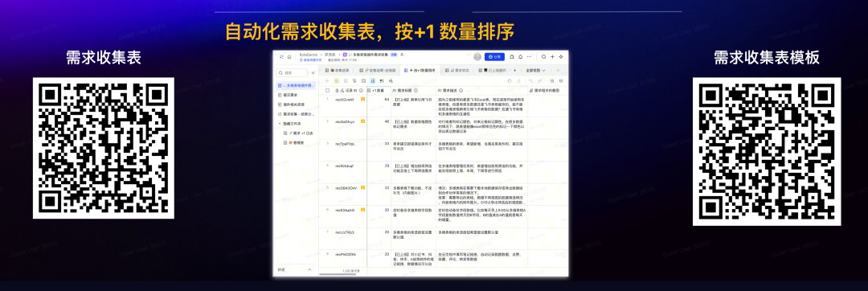Toggle the select-all checkbox in table header
This screenshot has height=291, width=868.
(x=327, y=90)
